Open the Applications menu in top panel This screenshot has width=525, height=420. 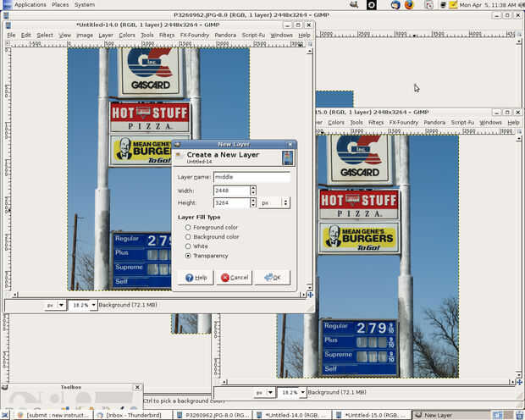pos(30,5)
